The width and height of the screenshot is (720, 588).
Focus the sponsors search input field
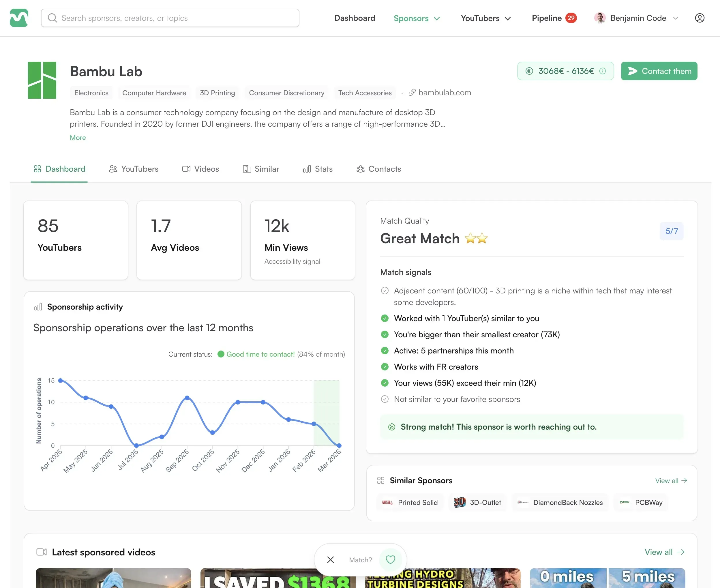[x=170, y=18]
